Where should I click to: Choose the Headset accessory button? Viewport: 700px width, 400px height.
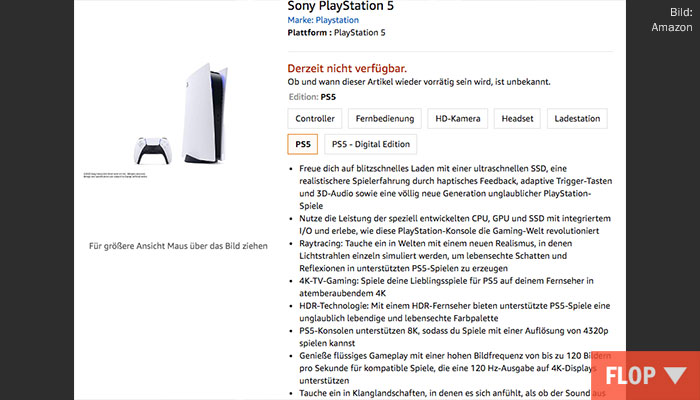point(518,118)
